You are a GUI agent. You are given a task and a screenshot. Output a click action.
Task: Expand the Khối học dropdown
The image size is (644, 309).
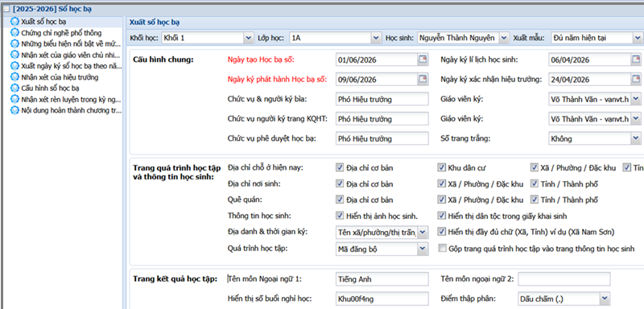tap(248, 38)
